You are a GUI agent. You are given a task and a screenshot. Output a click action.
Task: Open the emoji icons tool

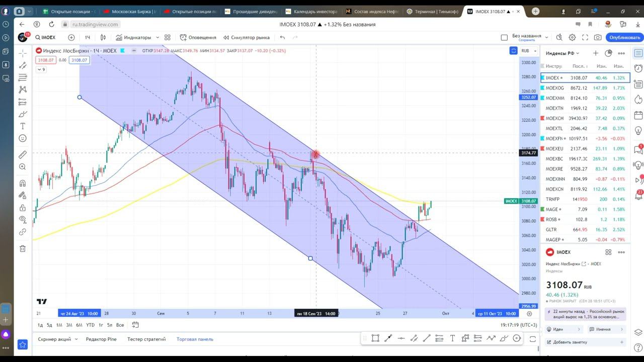coord(23,138)
